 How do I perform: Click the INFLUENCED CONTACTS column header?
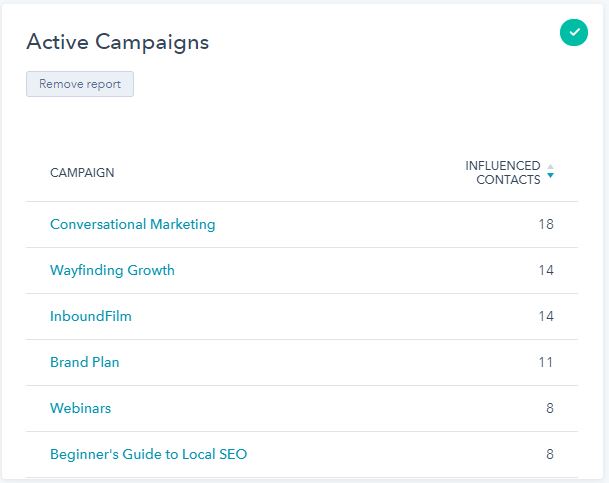(502, 173)
